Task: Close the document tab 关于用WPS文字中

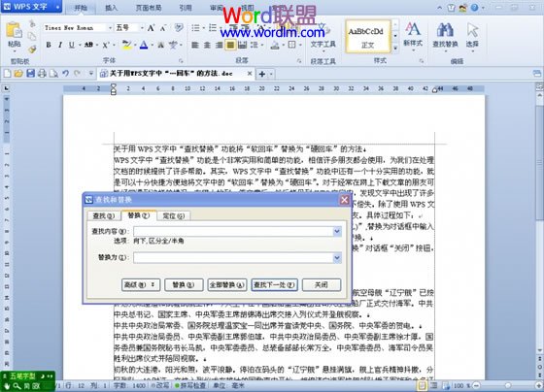Action: click(x=250, y=74)
